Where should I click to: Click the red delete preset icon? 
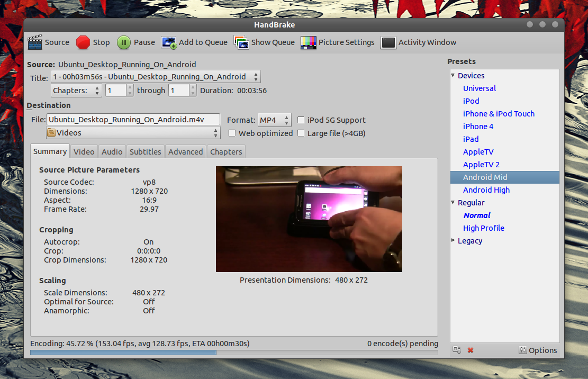471,350
